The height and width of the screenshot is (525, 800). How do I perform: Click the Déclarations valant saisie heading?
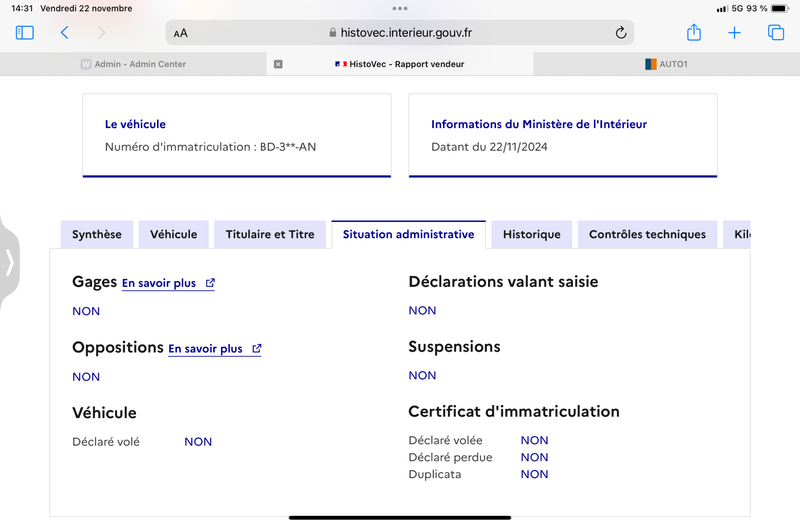pyautogui.click(x=503, y=282)
